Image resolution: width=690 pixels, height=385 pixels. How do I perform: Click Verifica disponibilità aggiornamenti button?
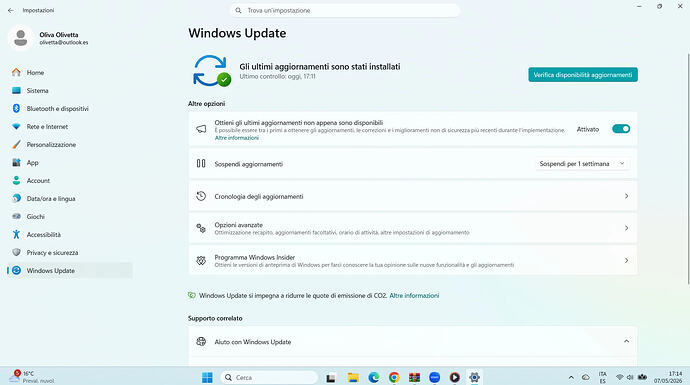tap(583, 75)
